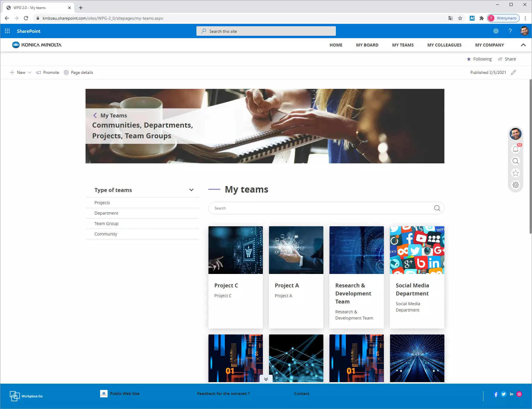Open the Twitter icon in the footer
Screen dimensions: 532x409
504,394
